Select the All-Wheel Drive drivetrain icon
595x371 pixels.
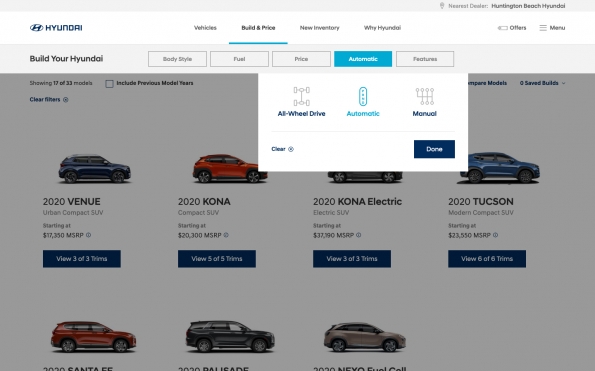(301, 96)
